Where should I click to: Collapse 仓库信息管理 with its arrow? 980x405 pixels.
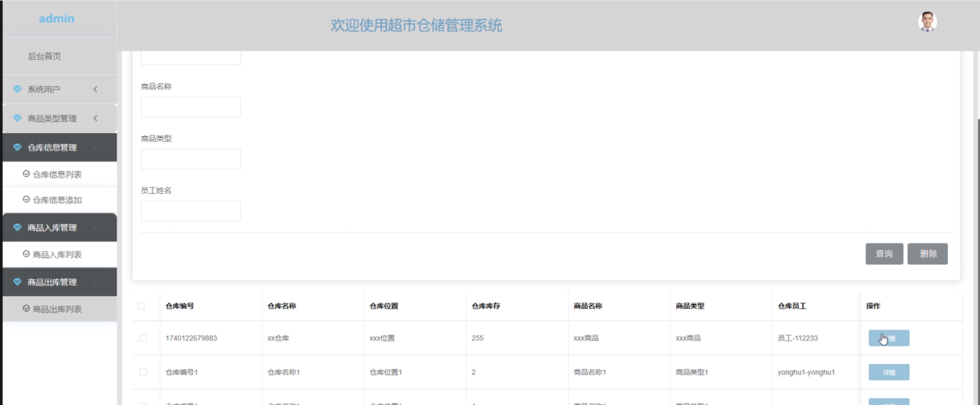[x=95, y=148]
